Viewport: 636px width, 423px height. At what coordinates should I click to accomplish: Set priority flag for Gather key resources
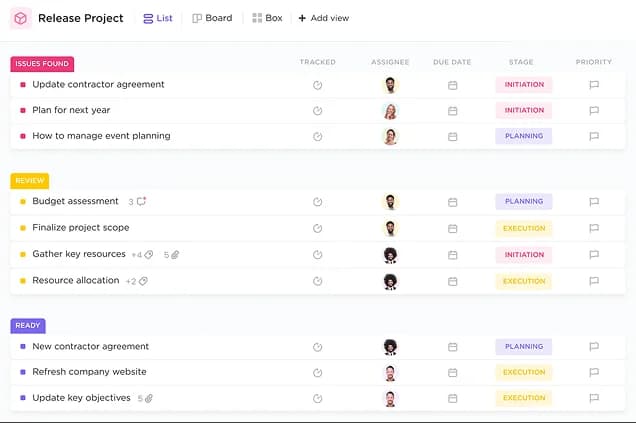(x=594, y=254)
